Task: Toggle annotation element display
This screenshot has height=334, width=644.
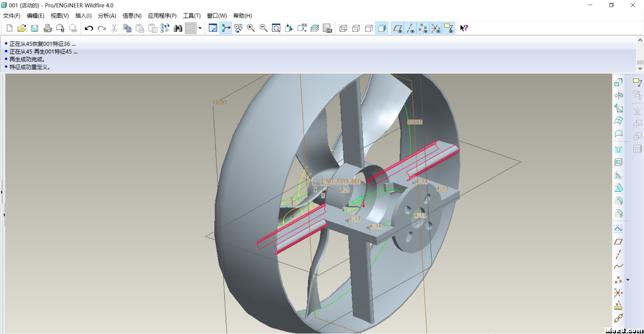Action: [x=448, y=28]
